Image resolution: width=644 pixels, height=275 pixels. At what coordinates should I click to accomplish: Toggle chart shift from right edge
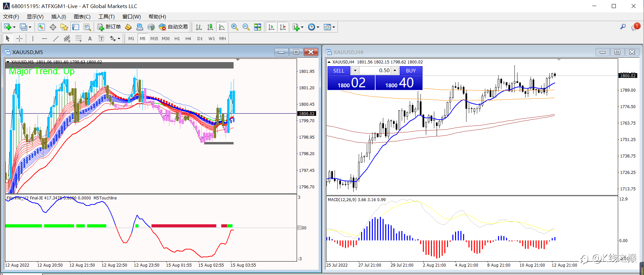[x=283, y=27]
